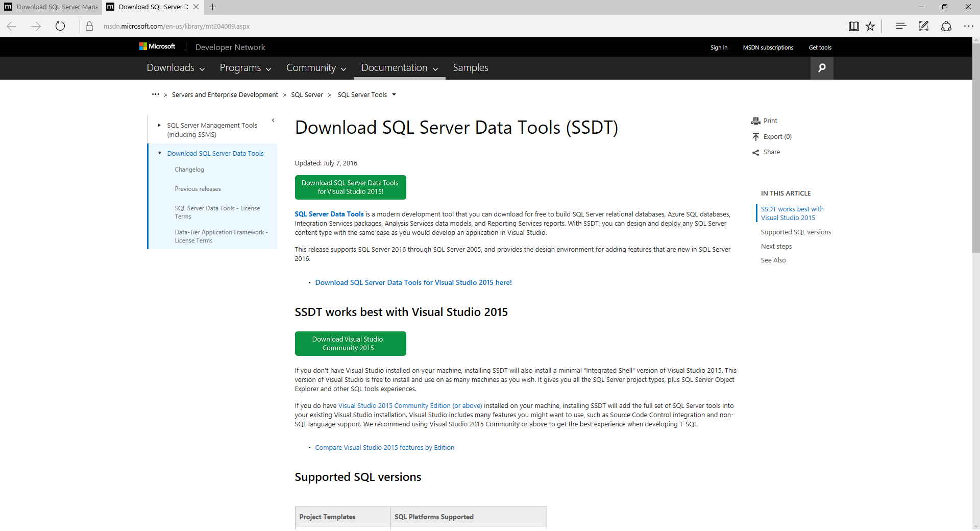Open Previous releases in sidebar
This screenshot has width=980, height=531.
point(198,189)
